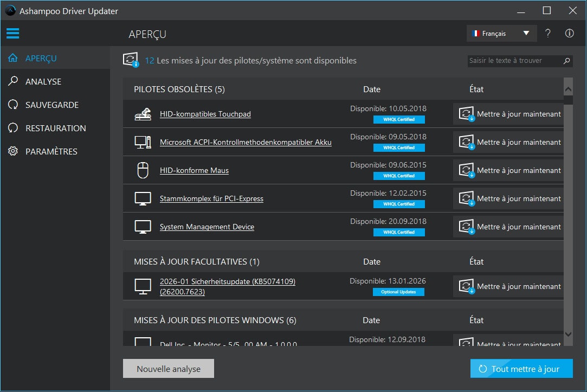The width and height of the screenshot is (587, 392).
Task: Open the 2026-01 Sicherheitsupdate KB5074109 link
Action: click(227, 281)
